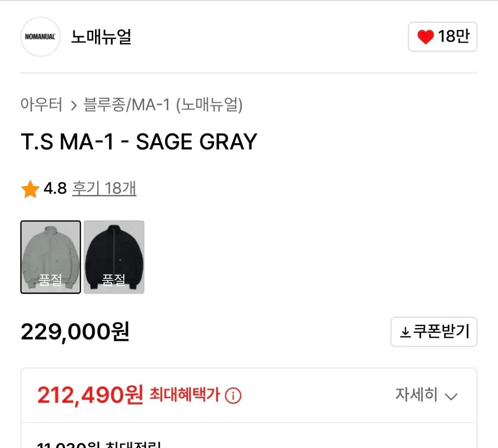Click the 4.8 rating score
Screen dimensions: 498x448
pos(55,189)
